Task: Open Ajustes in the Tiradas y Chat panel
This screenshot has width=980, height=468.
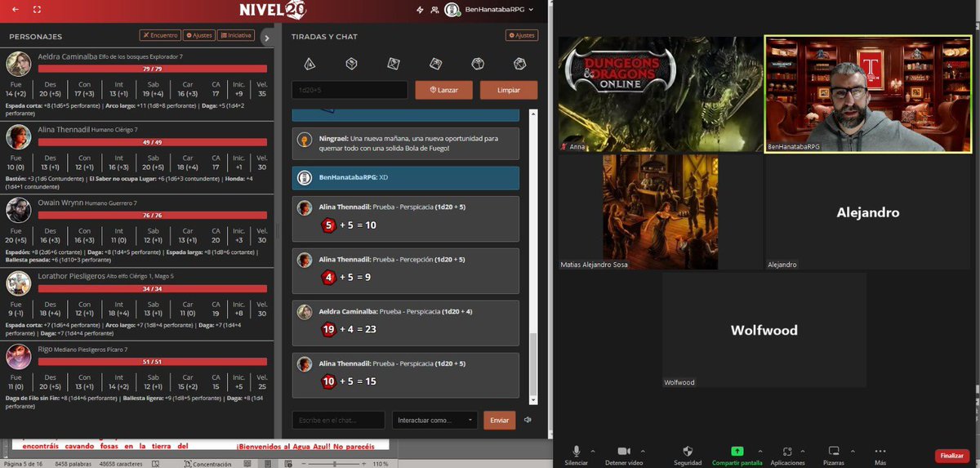Action: tap(522, 35)
